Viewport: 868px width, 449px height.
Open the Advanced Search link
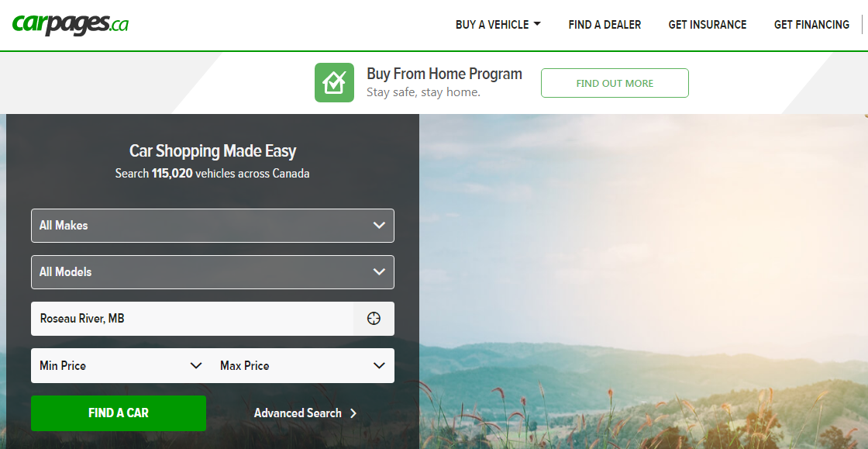pyautogui.click(x=298, y=413)
